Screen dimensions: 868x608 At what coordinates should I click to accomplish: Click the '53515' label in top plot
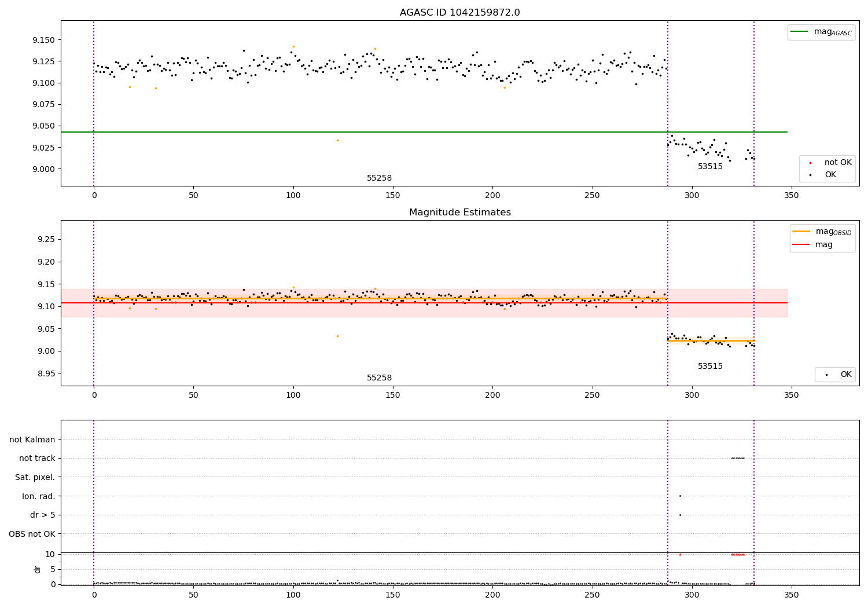pyautogui.click(x=710, y=167)
